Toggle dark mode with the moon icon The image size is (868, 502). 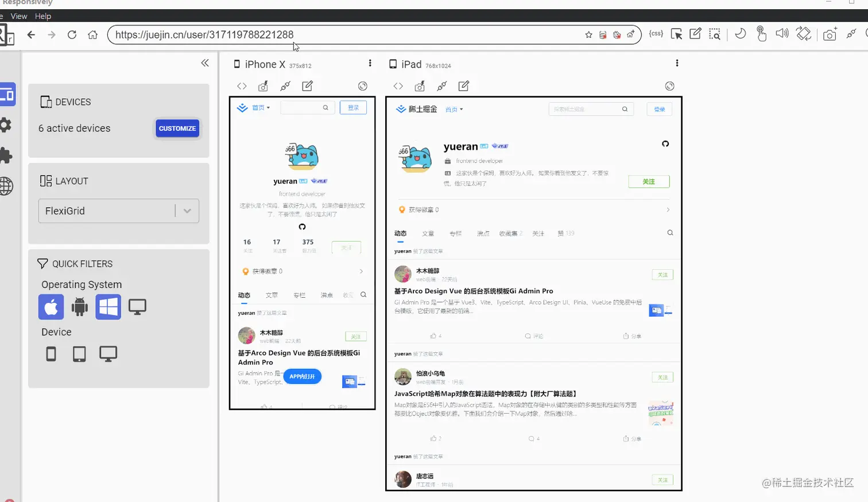coord(741,34)
